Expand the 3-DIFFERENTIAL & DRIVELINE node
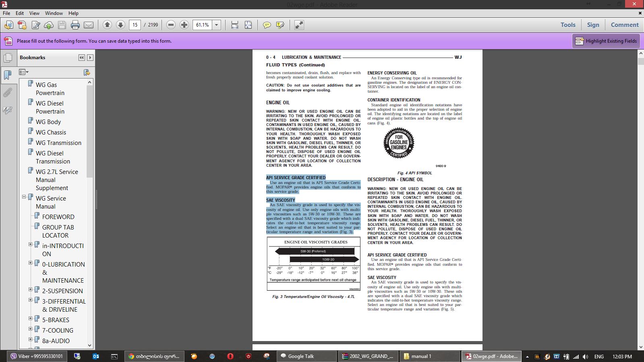644x362 pixels. 31,300
